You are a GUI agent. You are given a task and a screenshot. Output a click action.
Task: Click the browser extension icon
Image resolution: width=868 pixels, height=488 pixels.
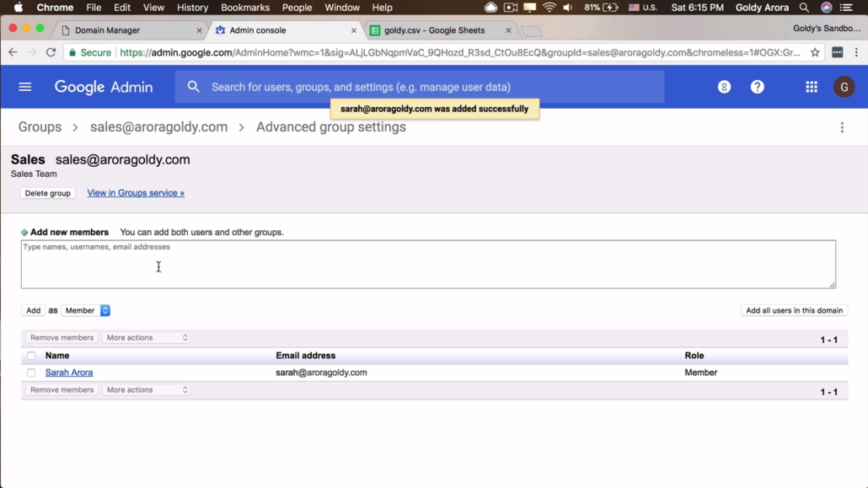click(837, 52)
